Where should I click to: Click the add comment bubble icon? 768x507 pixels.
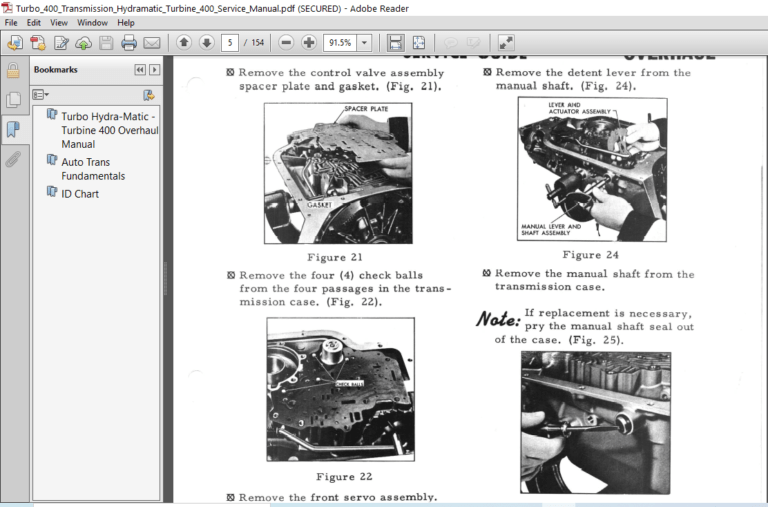click(x=450, y=43)
